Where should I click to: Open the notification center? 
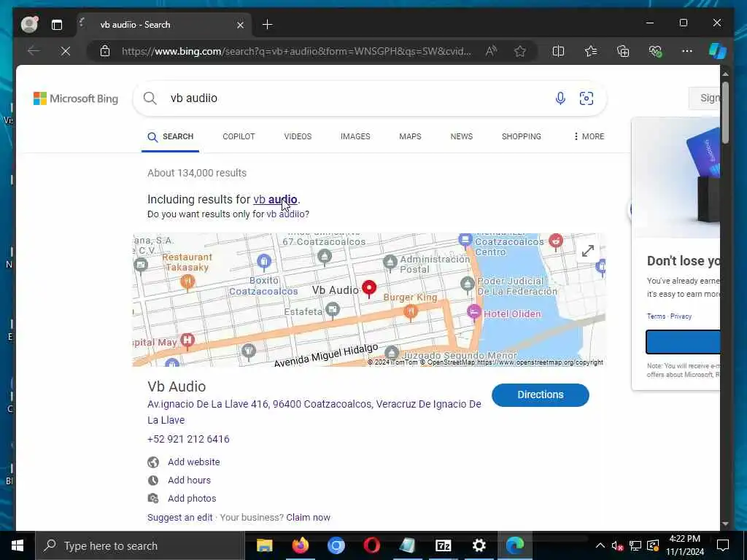coord(723,545)
